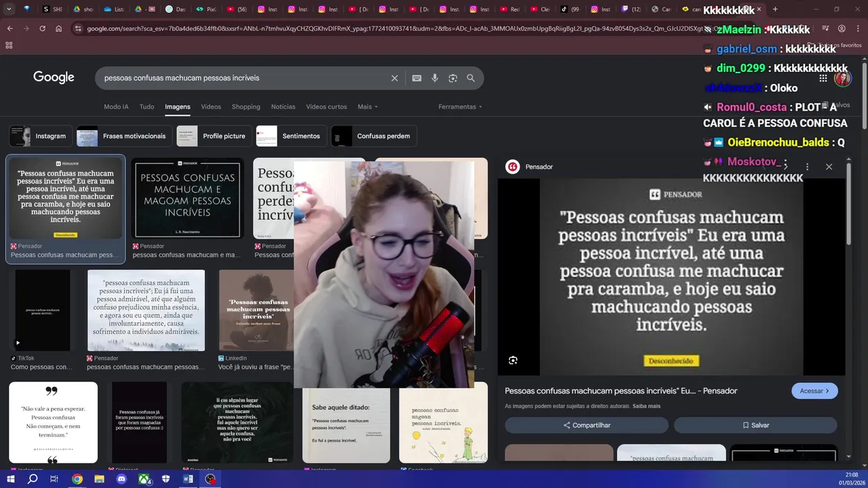This screenshot has height=488, width=868.
Task: Open Windows Security shield on taskbar
Action: click(x=166, y=479)
